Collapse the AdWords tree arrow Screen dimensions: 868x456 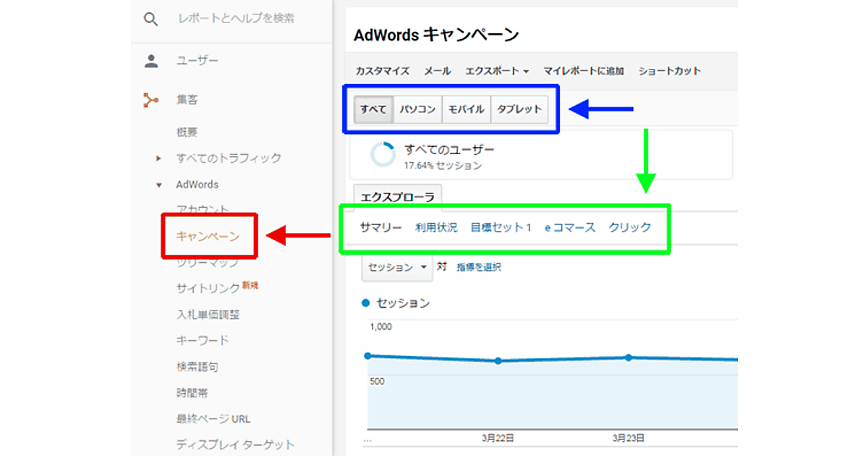(158, 185)
